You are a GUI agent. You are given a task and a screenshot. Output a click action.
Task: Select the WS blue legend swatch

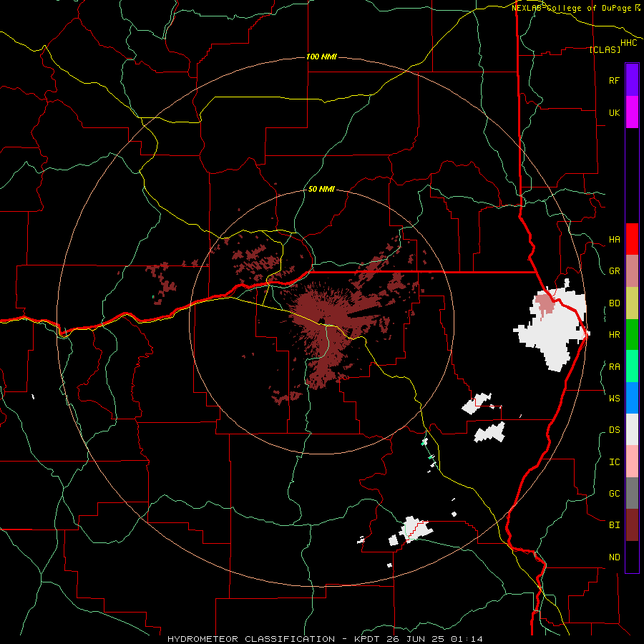[632, 398]
